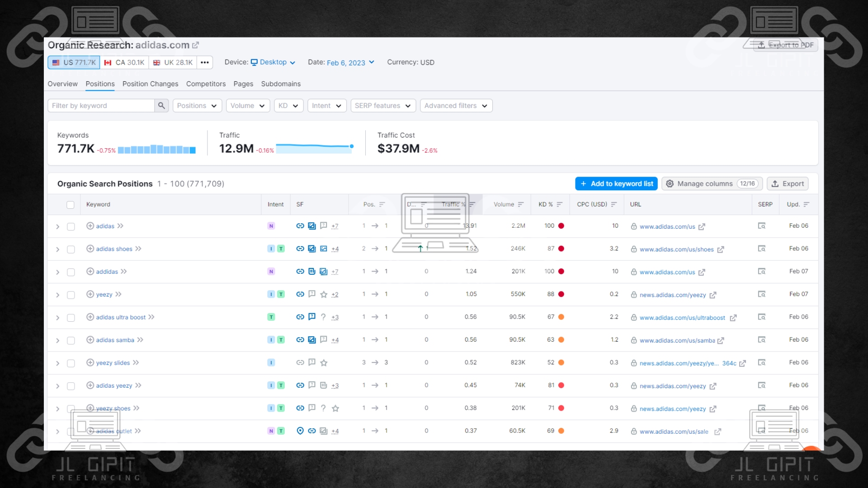This screenshot has height=488, width=868.
Task: Click external link icon next to adidas.com title
Action: tap(195, 45)
